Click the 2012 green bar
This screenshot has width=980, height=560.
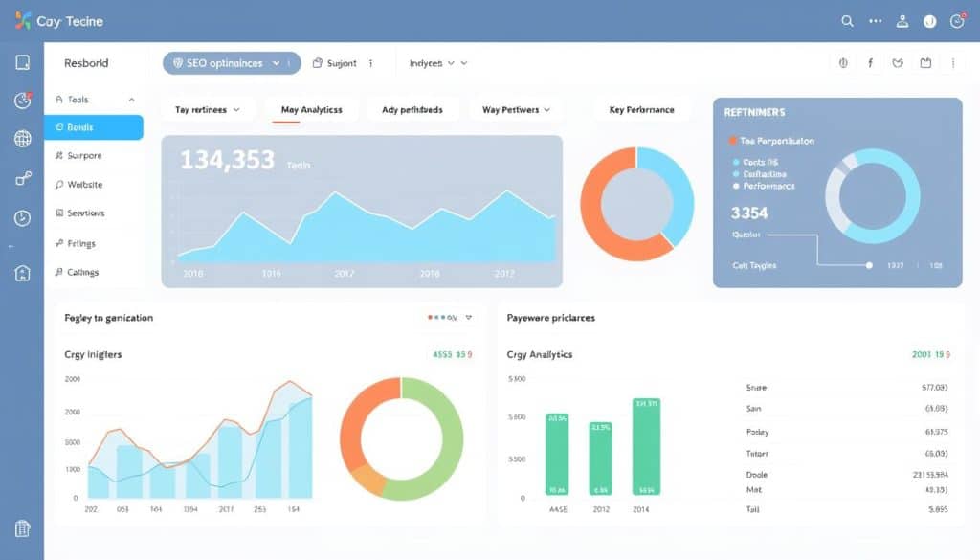point(601,459)
